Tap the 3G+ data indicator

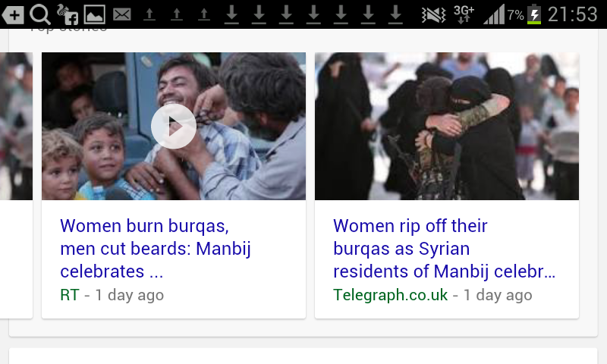tap(464, 14)
